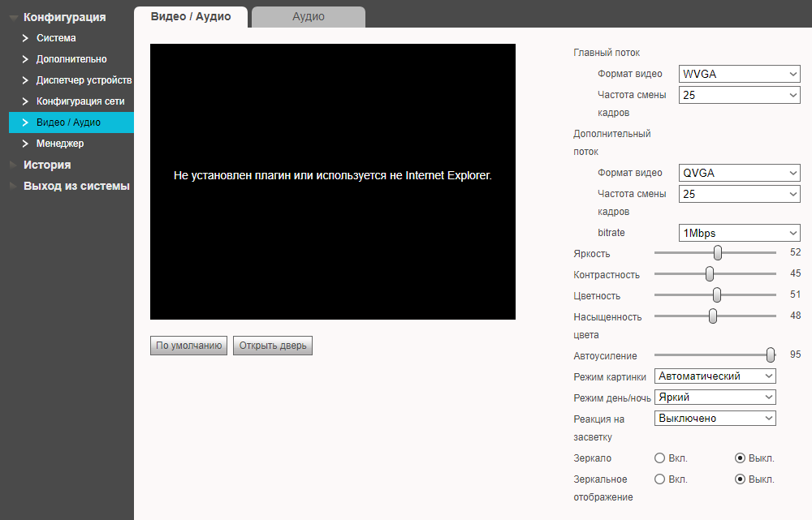Viewport: 812px width, 520px height.
Task: Switch to the Аудио tab
Action: [x=308, y=16]
